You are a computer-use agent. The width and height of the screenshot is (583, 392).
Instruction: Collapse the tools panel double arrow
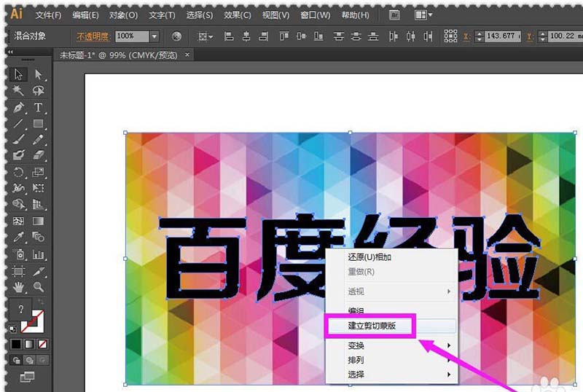click(10, 52)
